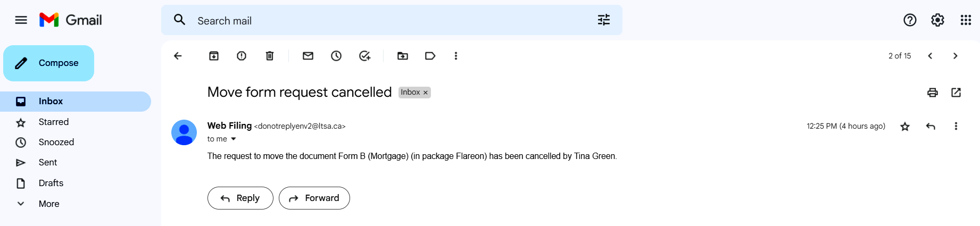Delete the email with the trash icon
This screenshot has width=980, height=226.
click(270, 56)
